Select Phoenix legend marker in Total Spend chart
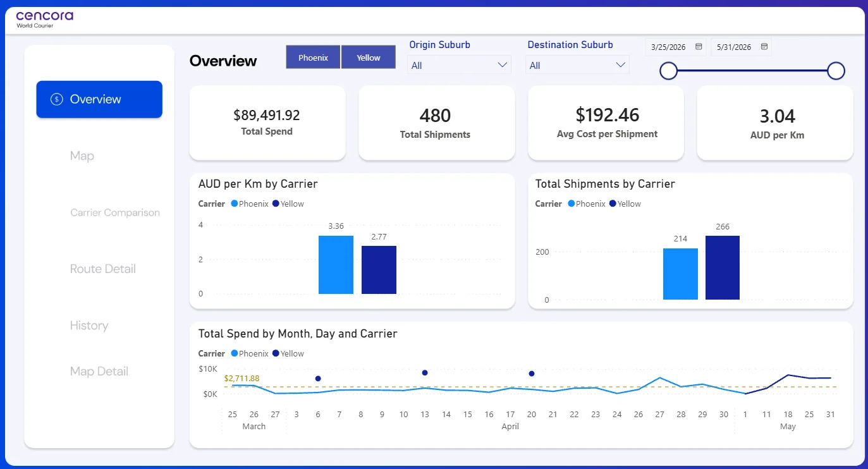This screenshot has width=868, height=469. pos(235,353)
